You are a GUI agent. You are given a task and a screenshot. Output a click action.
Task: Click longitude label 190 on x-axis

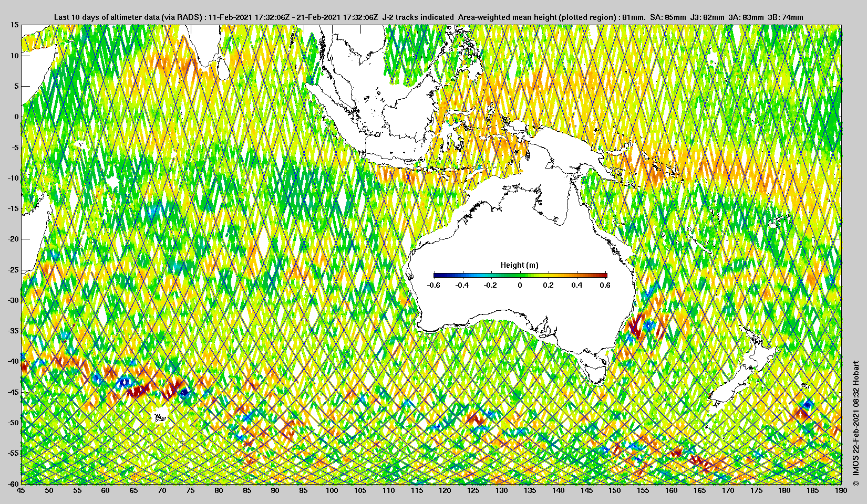point(841,490)
